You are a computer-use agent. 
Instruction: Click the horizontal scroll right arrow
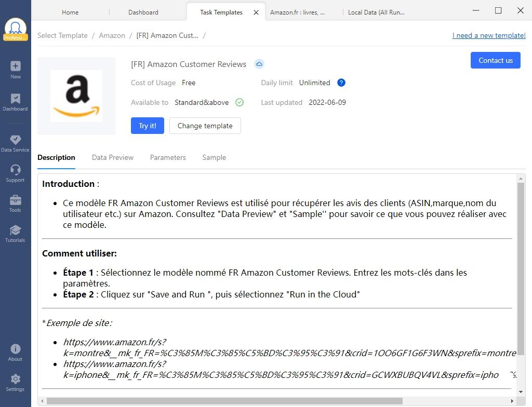click(x=512, y=401)
